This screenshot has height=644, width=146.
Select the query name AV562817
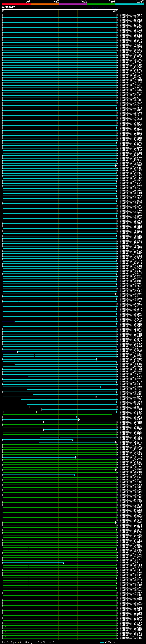click(x=8, y=8)
